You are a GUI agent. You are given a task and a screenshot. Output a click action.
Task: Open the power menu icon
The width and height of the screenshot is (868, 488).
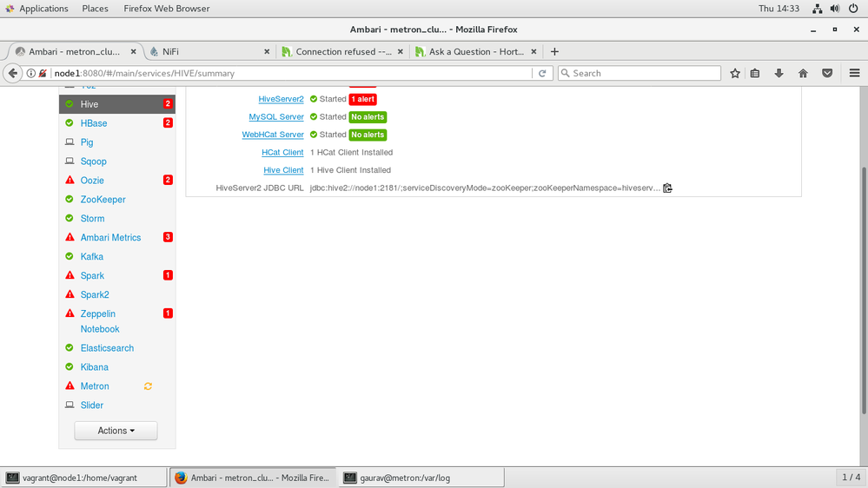coord(853,9)
